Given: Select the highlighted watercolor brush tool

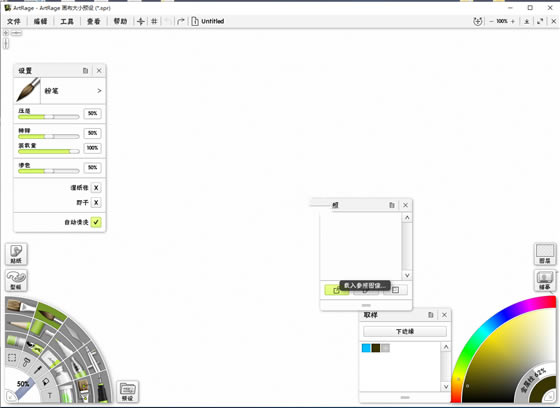Looking at the screenshot, I should 50,314.
